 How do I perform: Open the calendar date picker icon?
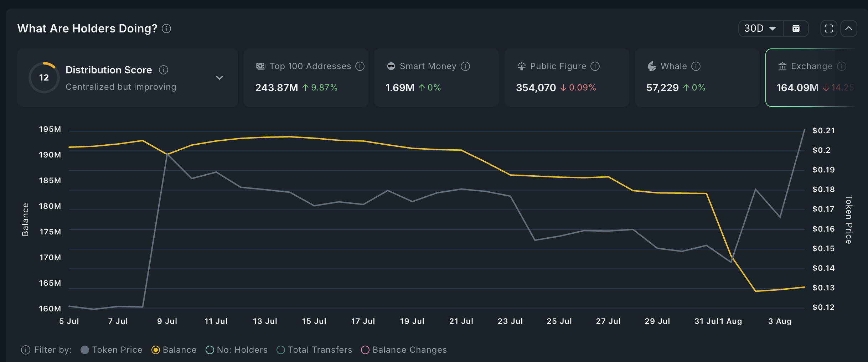click(x=797, y=29)
